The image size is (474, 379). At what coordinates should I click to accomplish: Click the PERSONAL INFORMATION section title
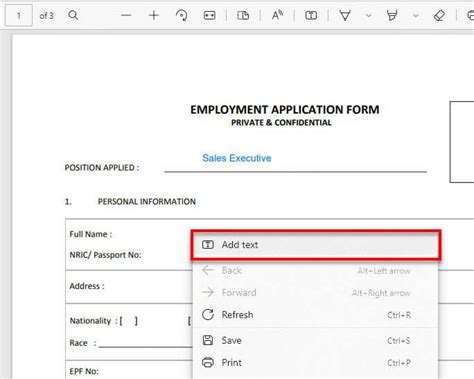click(x=147, y=202)
